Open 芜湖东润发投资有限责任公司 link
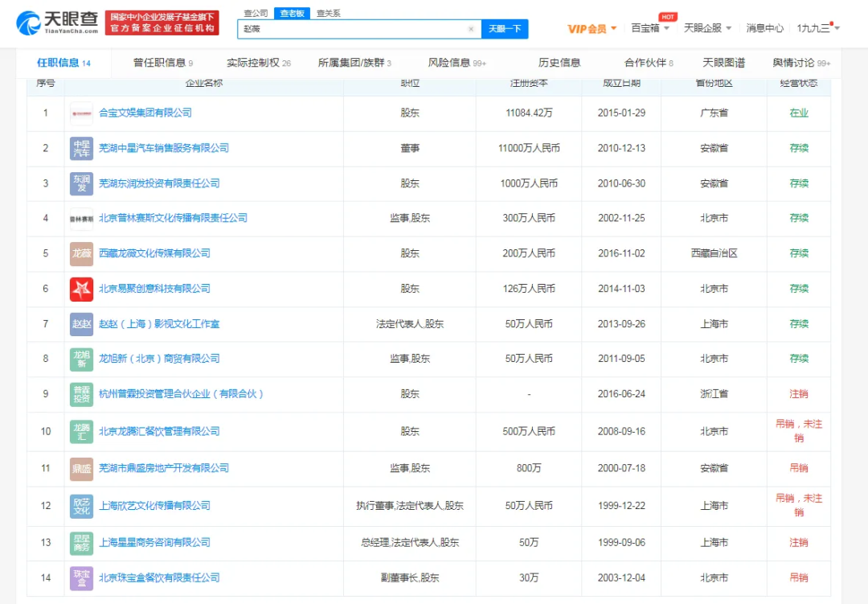 click(159, 183)
